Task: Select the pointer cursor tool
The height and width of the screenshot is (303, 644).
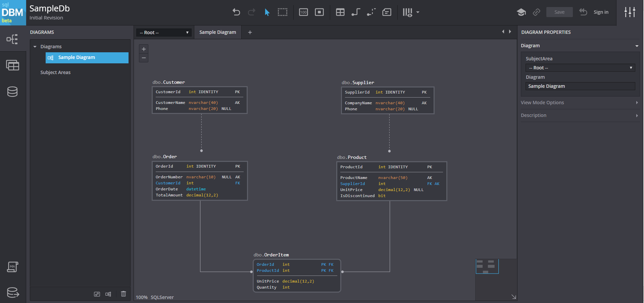Action: pyautogui.click(x=267, y=12)
